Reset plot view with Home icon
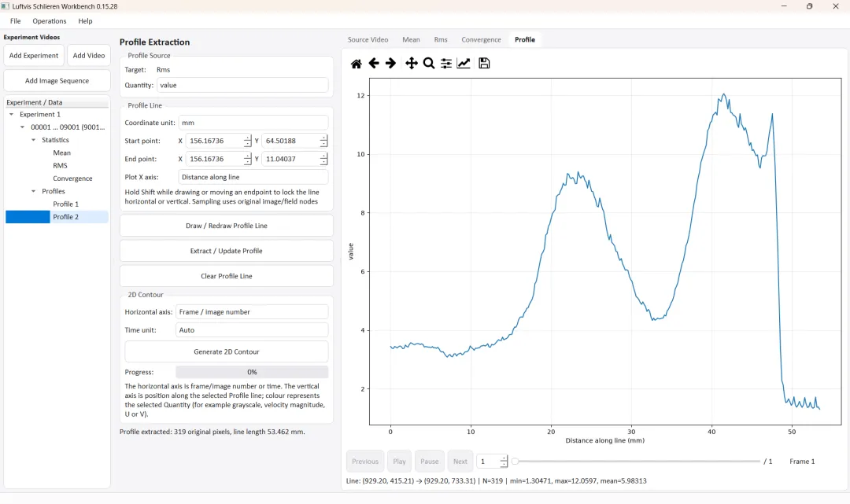850x504 pixels. tap(357, 64)
